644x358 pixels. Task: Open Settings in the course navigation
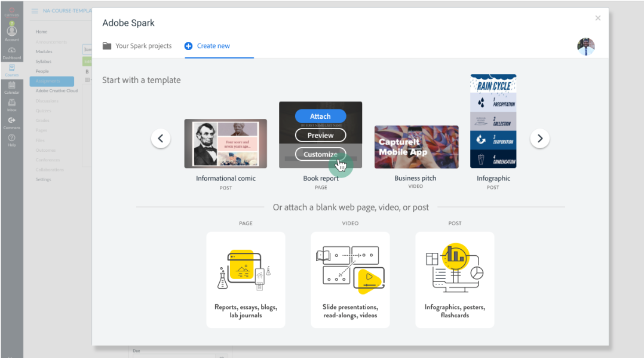point(43,179)
